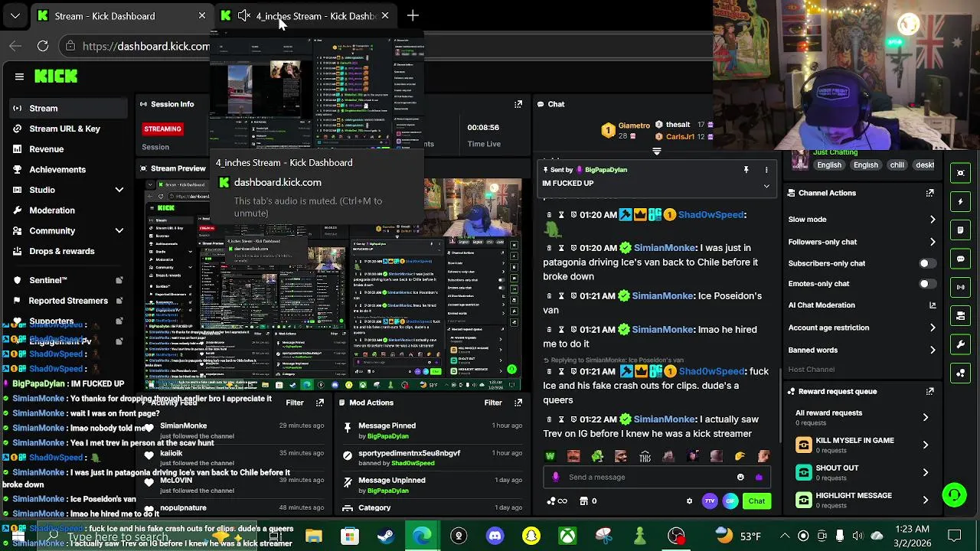Screen dimensions: 980x551
Task: Click the wrench icon in right rail
Action: pos(960,345)
